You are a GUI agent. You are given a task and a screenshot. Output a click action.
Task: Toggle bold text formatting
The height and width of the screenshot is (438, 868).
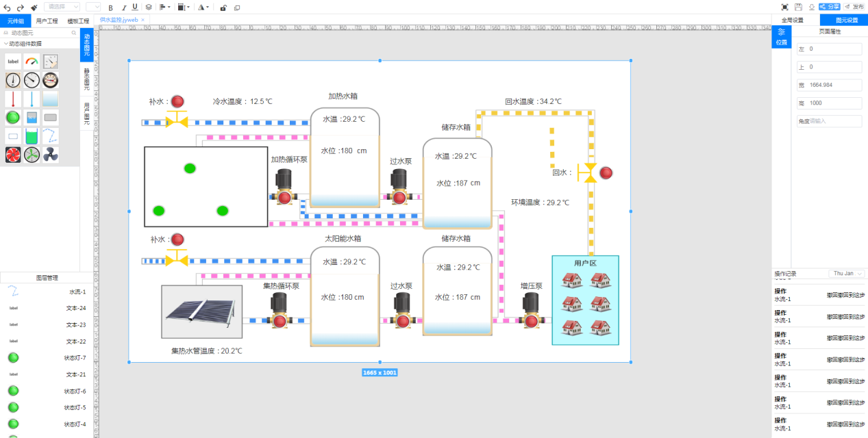coord(111,7)
